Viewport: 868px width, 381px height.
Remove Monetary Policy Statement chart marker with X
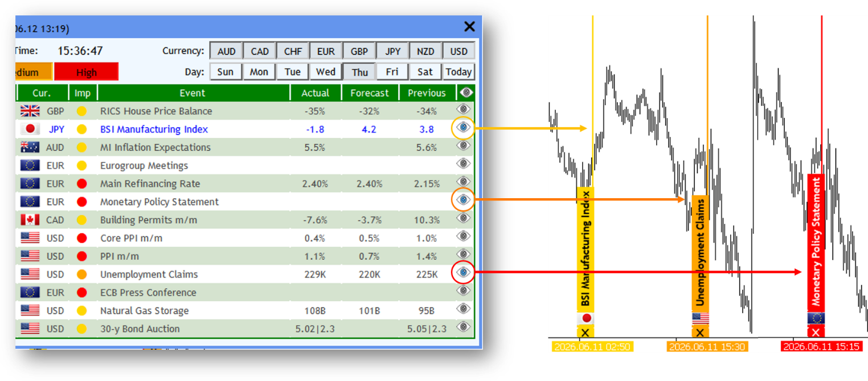click(x=816, y=333)
